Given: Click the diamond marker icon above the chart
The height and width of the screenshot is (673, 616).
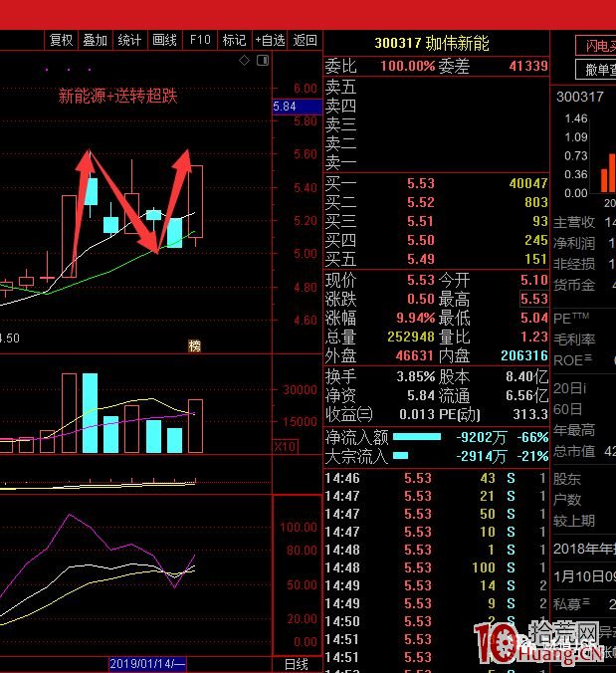Looking at the screenshot, I should pos(244,61).
